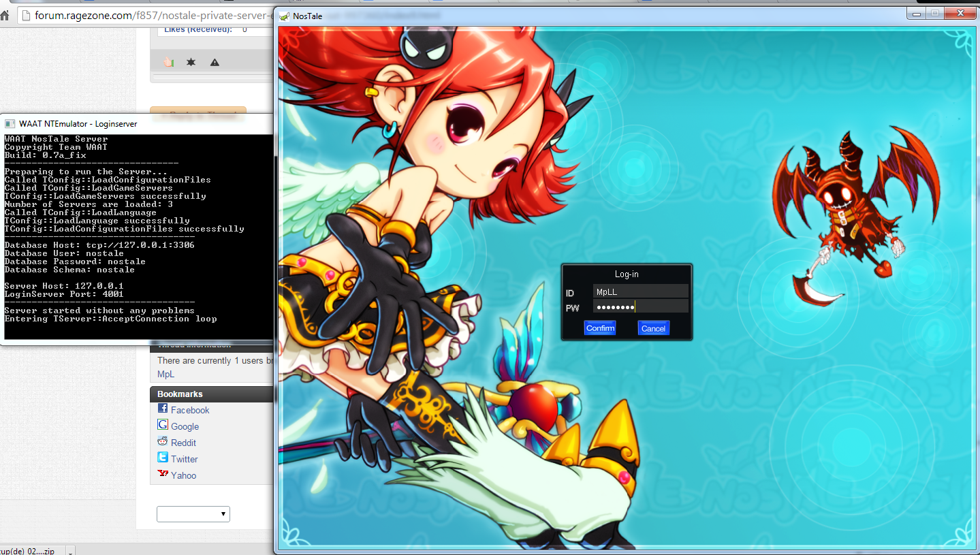The image size is (980, 555).
Task: Click the page icon in the address bar
Action: 25,15
